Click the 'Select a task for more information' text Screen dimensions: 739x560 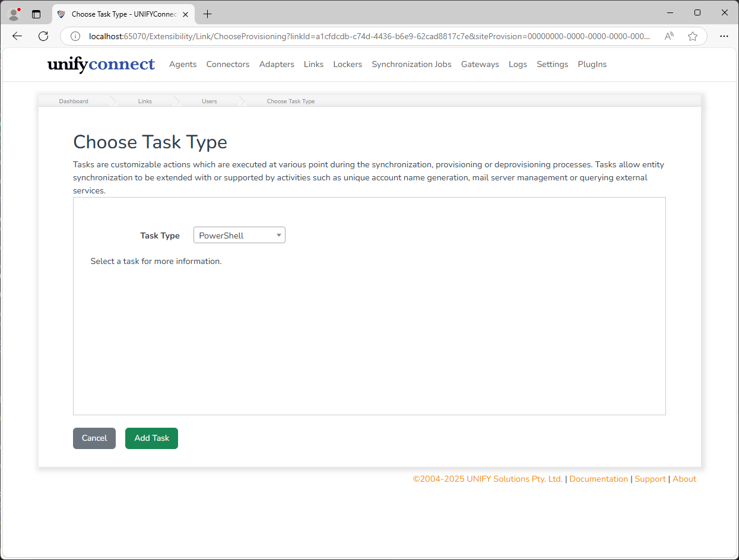(156, 261)
